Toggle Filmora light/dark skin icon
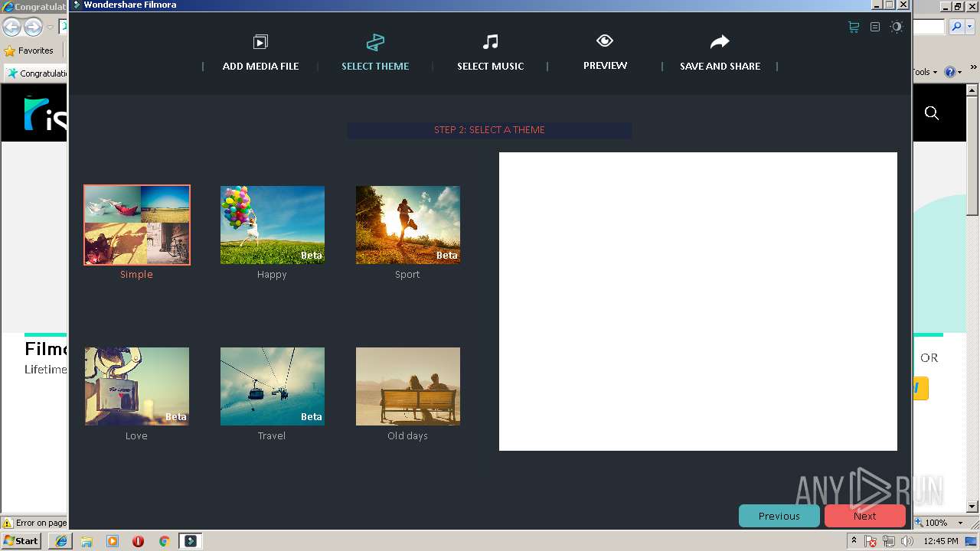The height and width of the screenshot is (551, 980). click(x=897, y=27)
